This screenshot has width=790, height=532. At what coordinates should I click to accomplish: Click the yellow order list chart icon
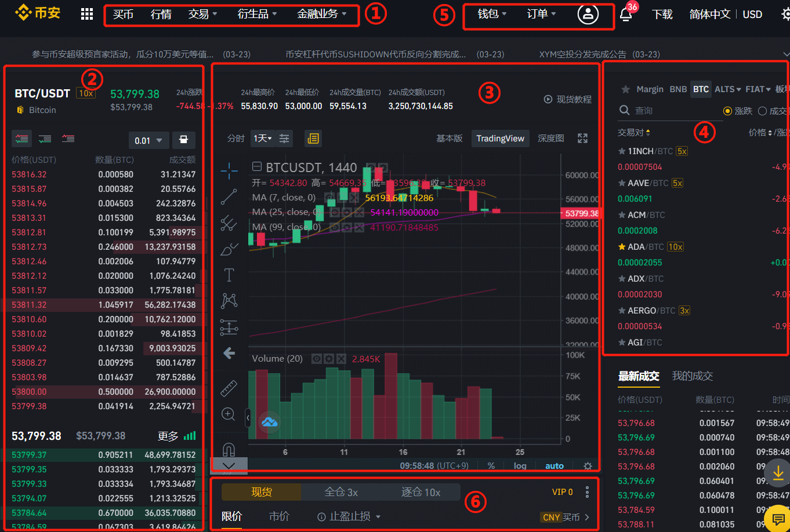[313, 139]
